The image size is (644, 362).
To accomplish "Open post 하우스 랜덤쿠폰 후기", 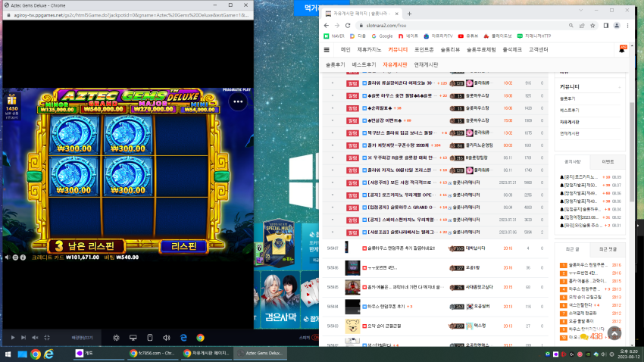I will 385,307.
